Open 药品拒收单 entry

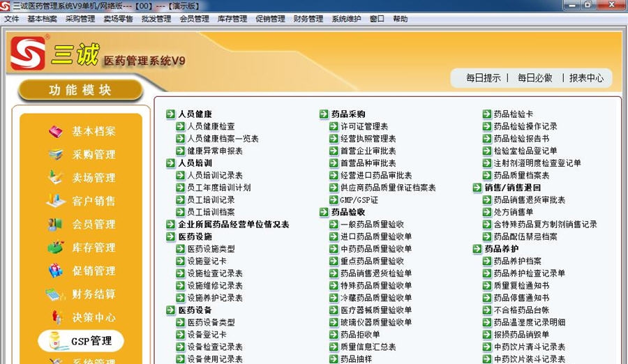[x=360, y=335]
